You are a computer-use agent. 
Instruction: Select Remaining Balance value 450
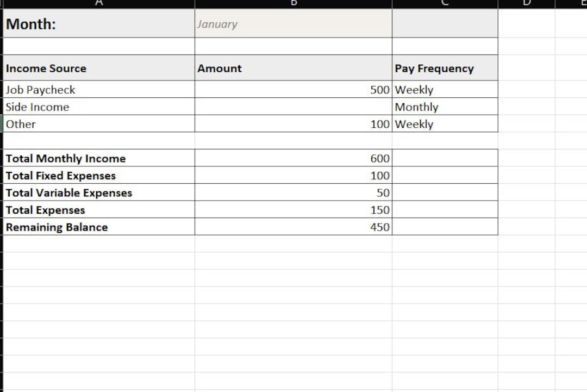coord(293,227)
